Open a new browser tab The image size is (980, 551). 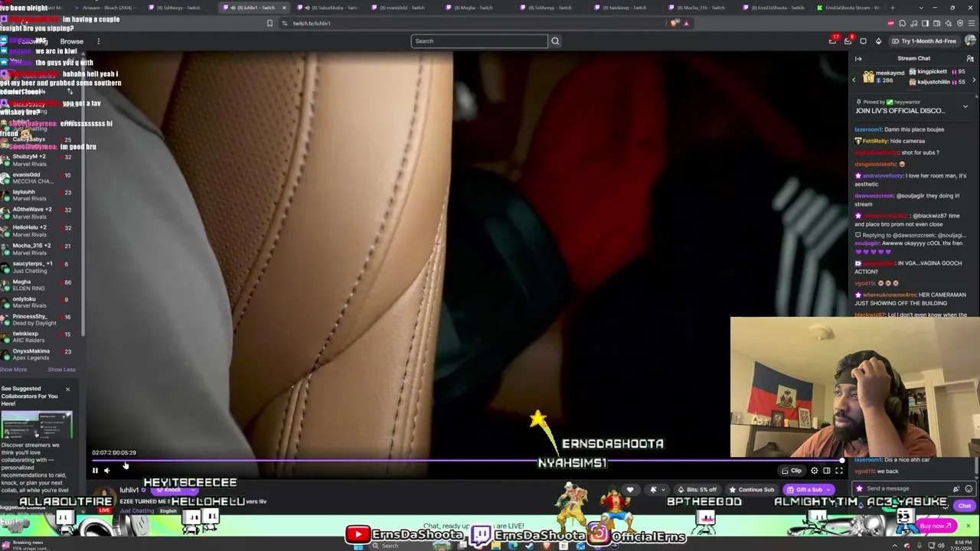[891, 8]
